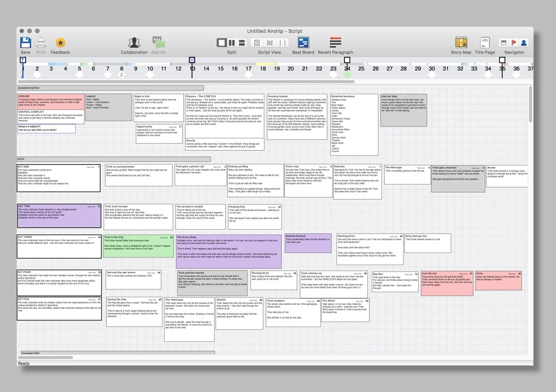Image resolution: width=556 pixels, height=392 pixels.
Task: Click the Add Alt speech bubble icon
Action: [x=158, y=42]
